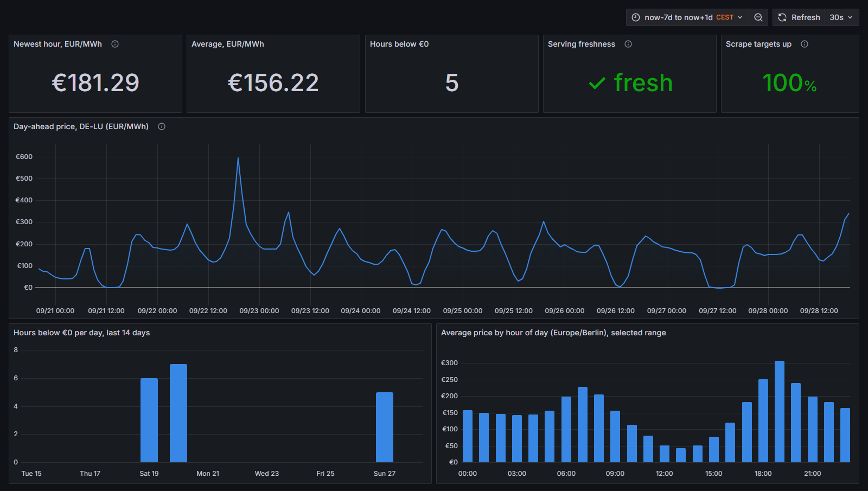Click the refresh arrows icon

782,17
